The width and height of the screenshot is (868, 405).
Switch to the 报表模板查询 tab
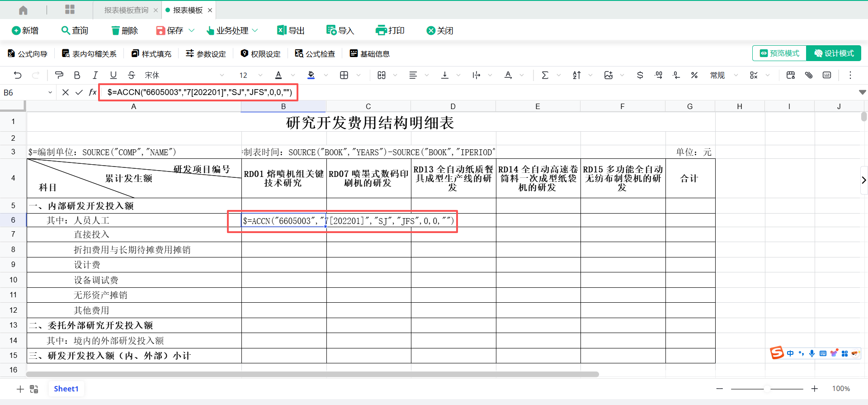point(126,10)
